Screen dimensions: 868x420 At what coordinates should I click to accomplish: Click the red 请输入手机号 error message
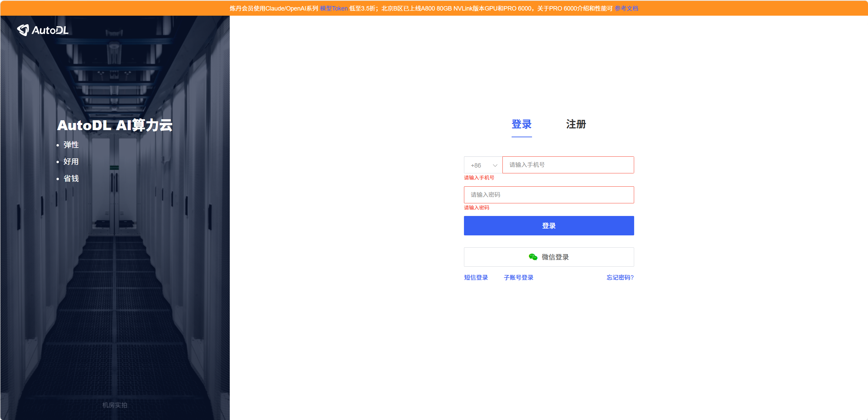479,178
